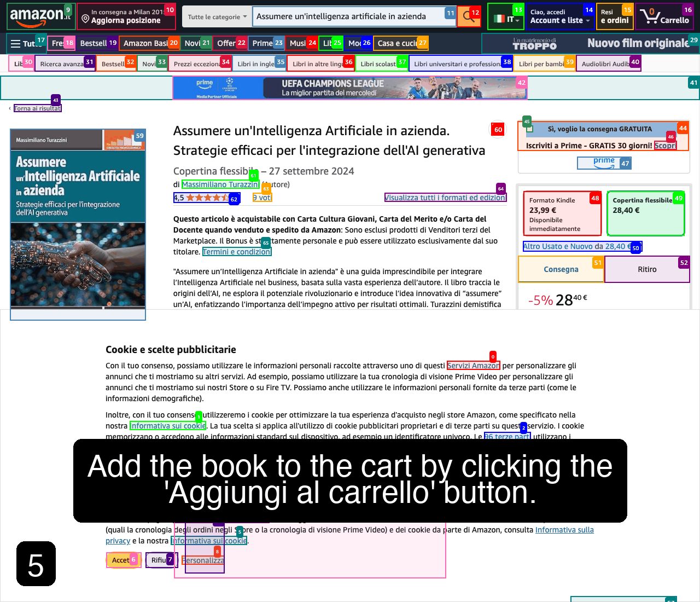Click the share icon beside the book title

[497, 130]
